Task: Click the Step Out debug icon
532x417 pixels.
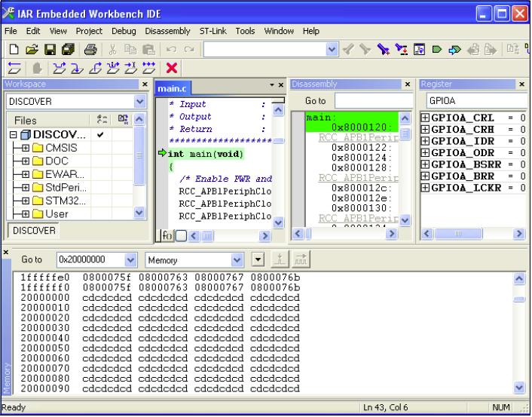Action: (95, 68)
